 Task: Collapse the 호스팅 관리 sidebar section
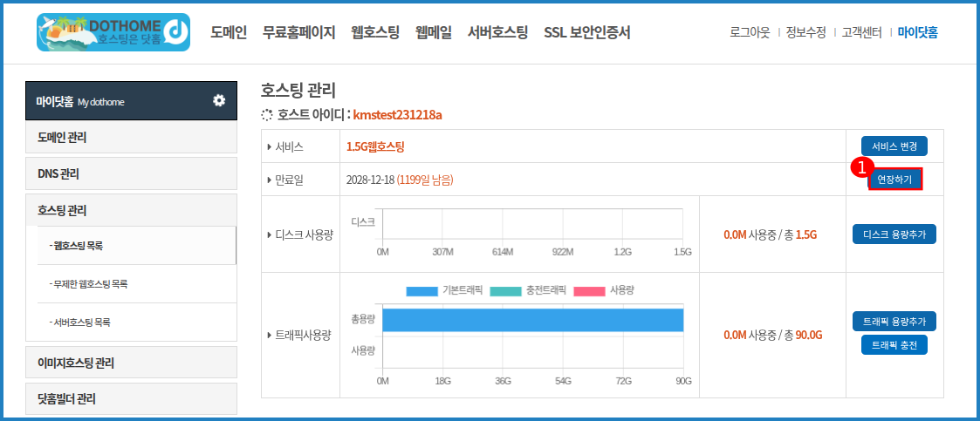pos(131,210)
